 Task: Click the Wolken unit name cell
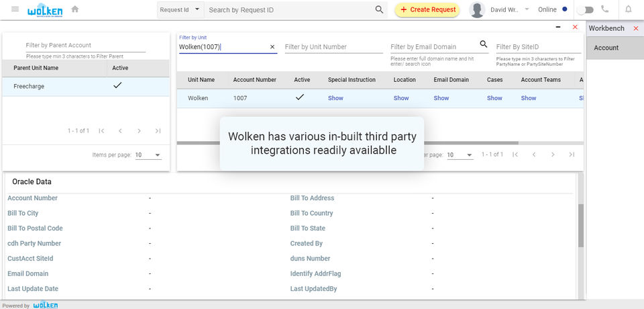198,98
